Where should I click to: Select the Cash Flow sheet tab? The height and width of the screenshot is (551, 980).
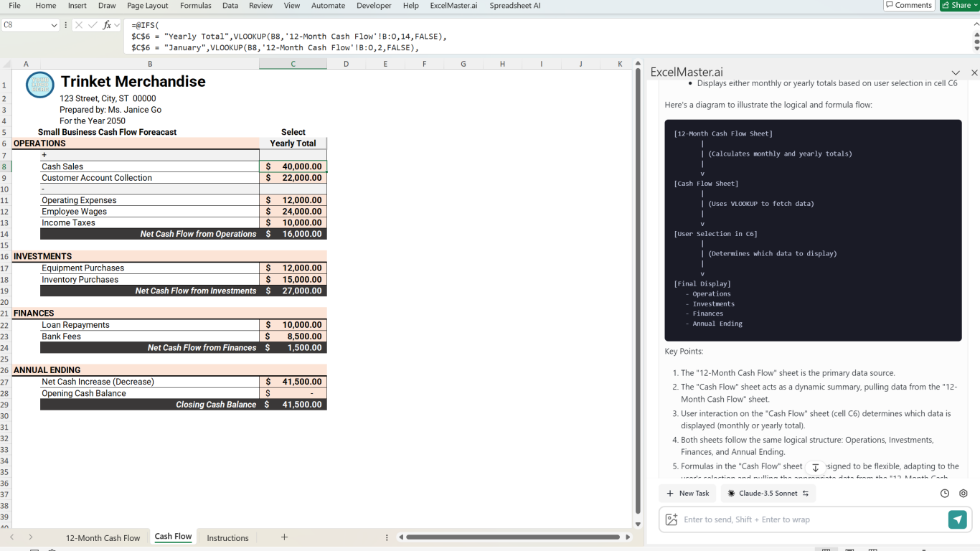click(x=173, y=537)
